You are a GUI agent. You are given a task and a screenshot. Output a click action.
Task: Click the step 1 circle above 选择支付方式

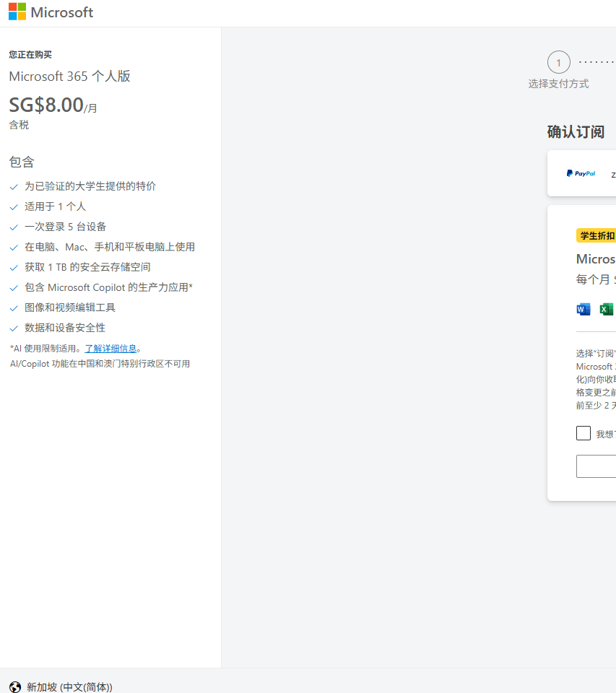tap(558, 62)
